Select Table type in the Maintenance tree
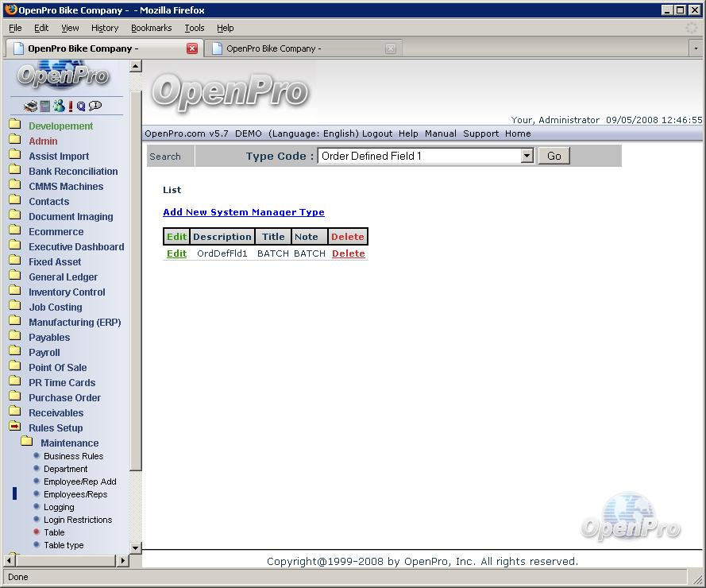 point(64,545)
